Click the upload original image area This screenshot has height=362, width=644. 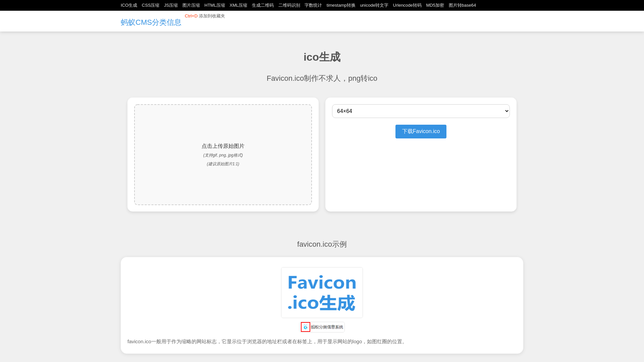point(223,155)
